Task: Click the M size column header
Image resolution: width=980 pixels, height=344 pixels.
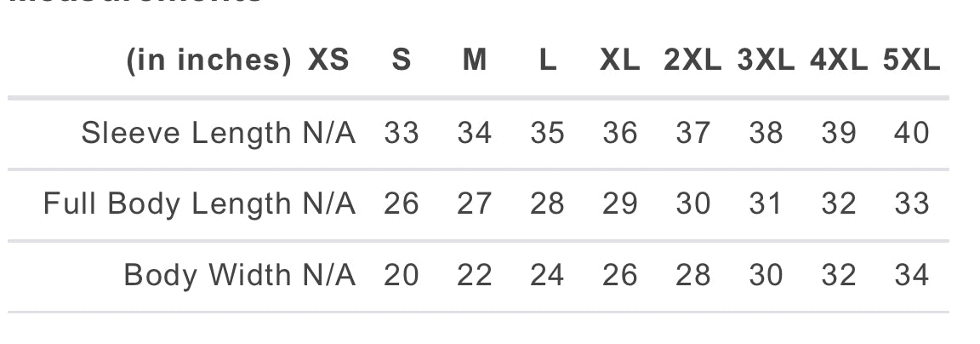Action: pyautogui.click(x=475, y=60)
